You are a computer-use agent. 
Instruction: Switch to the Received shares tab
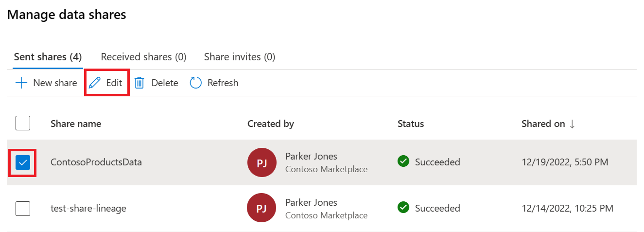(143, 57)
